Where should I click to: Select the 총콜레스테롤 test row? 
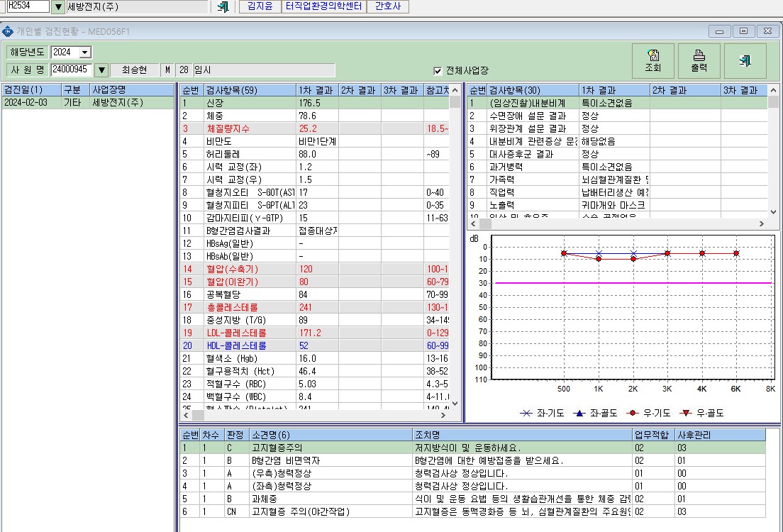pyautogui.click(x=315, y=307)
